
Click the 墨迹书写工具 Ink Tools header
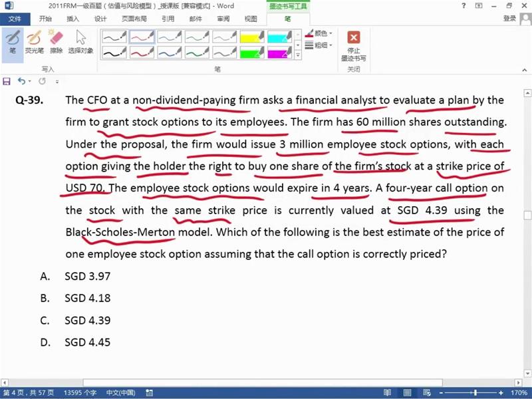coord(288,7)
